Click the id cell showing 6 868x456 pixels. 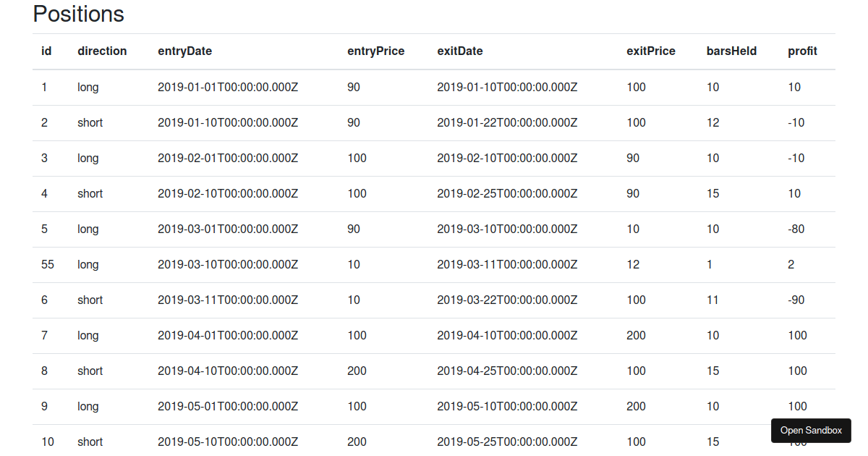(44, 300)
